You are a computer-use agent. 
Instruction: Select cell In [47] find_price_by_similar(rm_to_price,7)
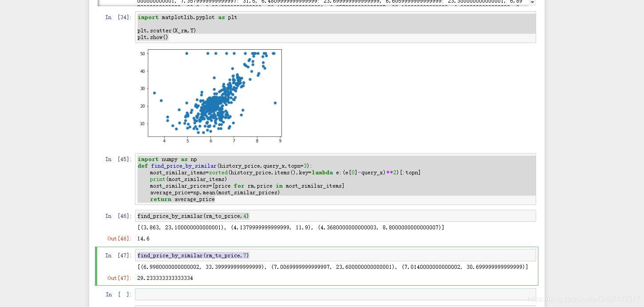(335, 255)
